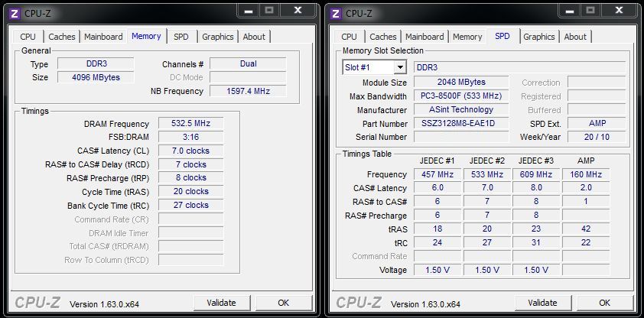Click the 27 clocks tRC value

tap(191, 205)
